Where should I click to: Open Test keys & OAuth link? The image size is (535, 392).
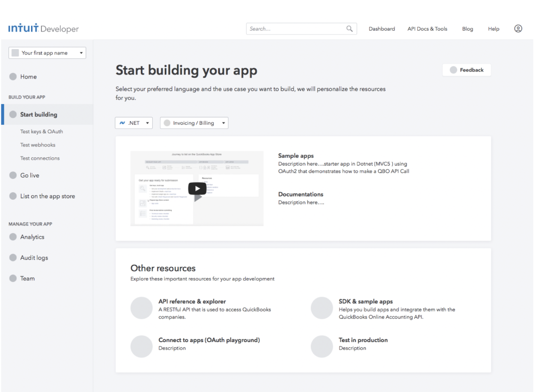click(41, 131)
